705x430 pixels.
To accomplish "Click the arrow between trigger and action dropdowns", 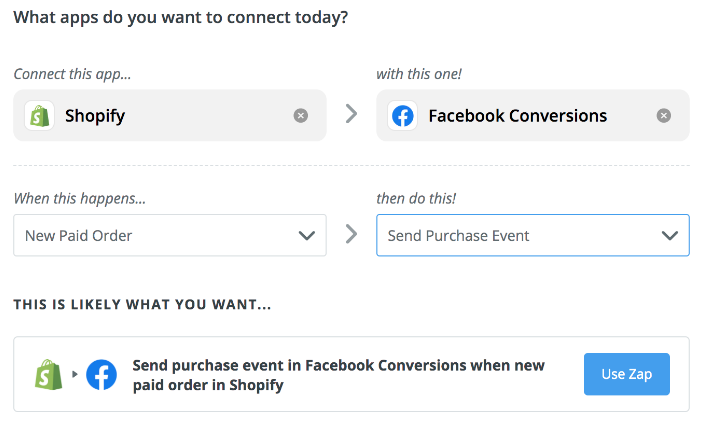I will (x=352, y=234).
